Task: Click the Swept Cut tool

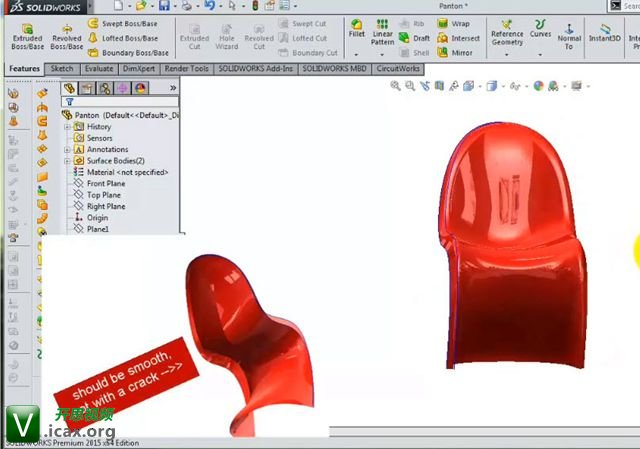Action: 302,24
